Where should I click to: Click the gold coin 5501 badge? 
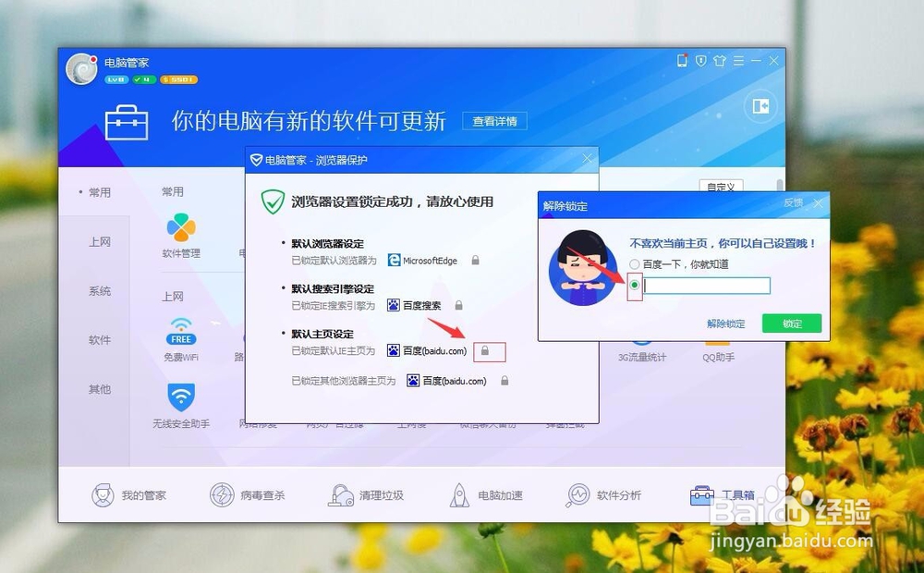178,79
